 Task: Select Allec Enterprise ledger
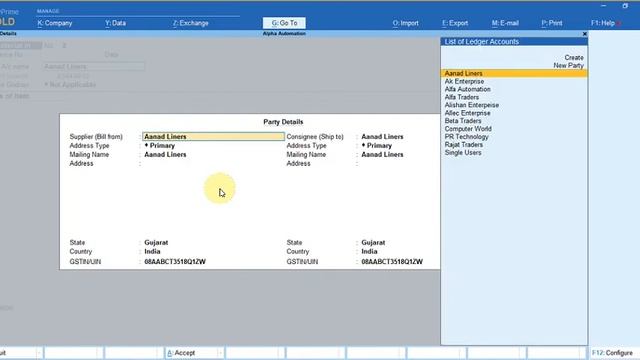tap(467, 113)
